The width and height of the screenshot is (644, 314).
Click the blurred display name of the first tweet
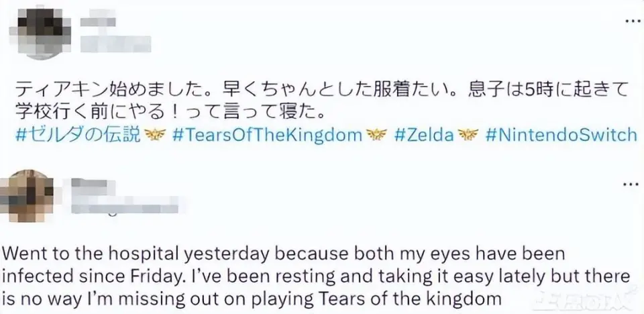click(x=98, y=22)
